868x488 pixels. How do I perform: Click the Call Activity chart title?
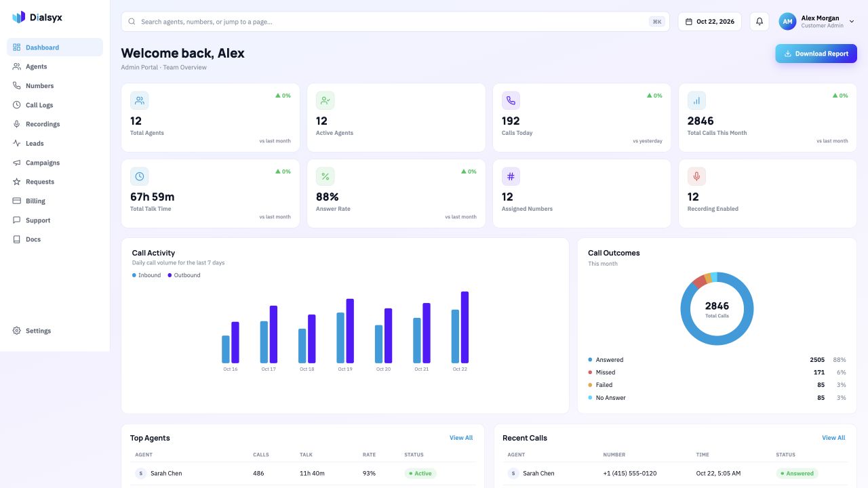pyautogui.click(x=153, y=253)
